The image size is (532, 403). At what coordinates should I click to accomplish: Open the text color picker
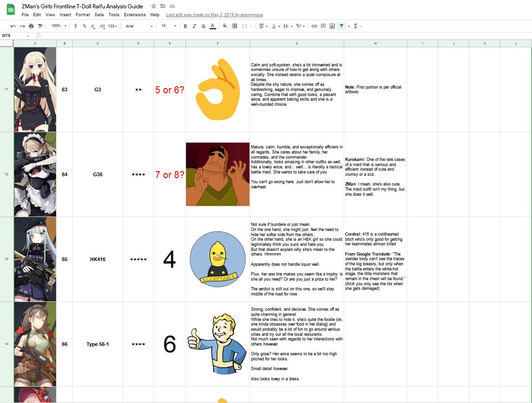tap(213, 26)
